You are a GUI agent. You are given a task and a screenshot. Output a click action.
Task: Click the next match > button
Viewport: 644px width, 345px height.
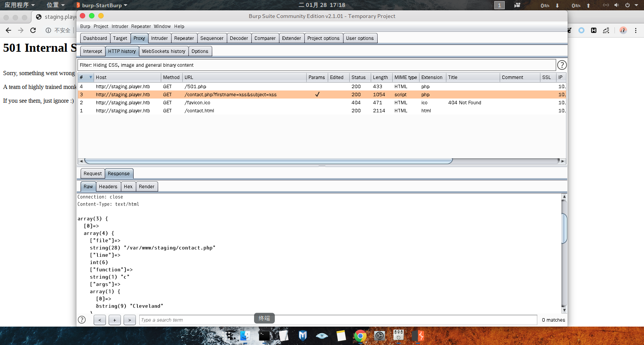click(130, 320)
